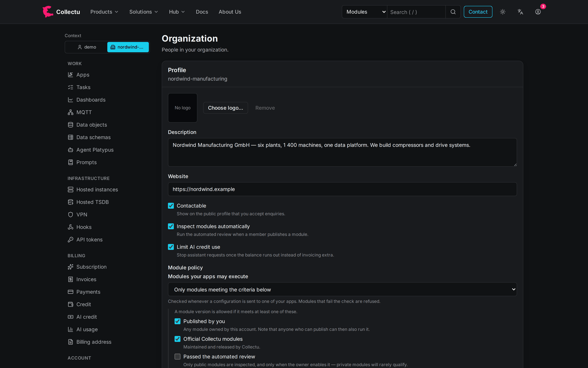
Task: Click the Data objects database icon
Action: tap(71, 125)
